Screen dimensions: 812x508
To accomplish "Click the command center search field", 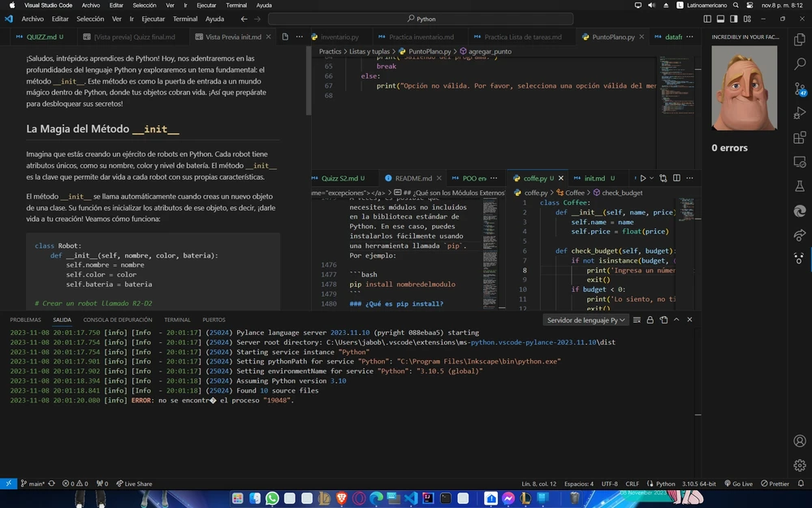I will (426, 19).
